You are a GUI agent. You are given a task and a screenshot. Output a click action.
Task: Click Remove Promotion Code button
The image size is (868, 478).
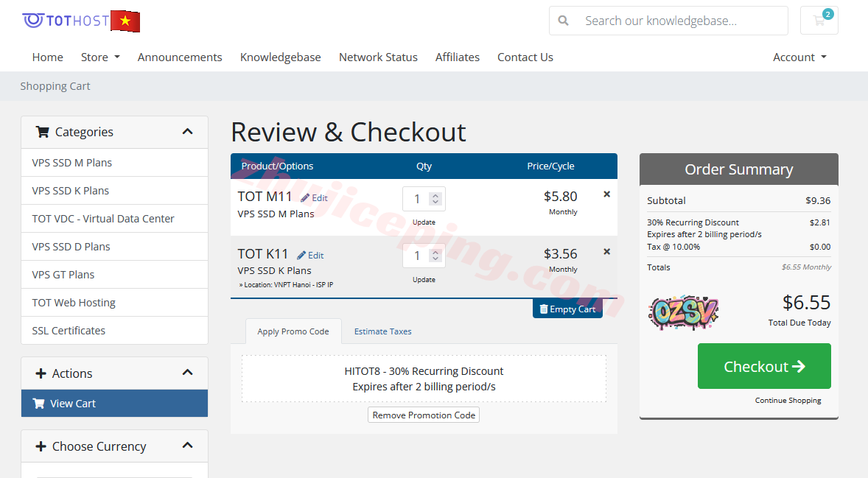(424, 415)
